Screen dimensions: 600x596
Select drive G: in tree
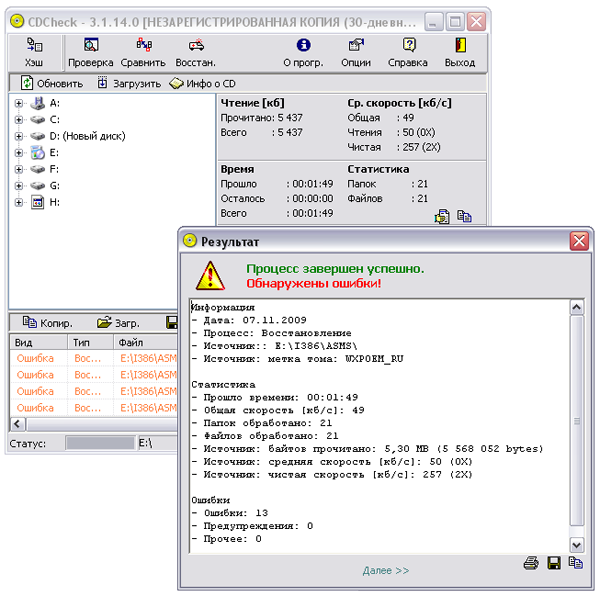(x=55, y=186)
